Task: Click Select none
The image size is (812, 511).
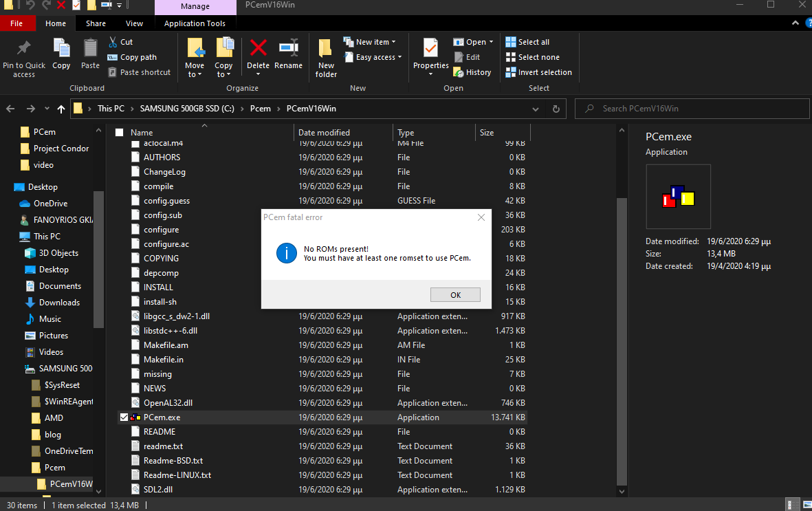Action: click(x=532, y=57)
